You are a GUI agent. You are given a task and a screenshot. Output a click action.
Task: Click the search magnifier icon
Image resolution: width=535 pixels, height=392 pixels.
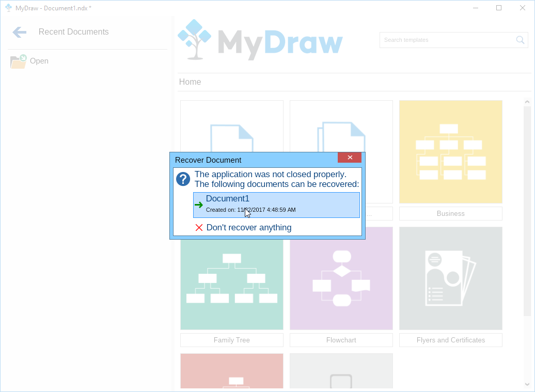tap(520, 40)
